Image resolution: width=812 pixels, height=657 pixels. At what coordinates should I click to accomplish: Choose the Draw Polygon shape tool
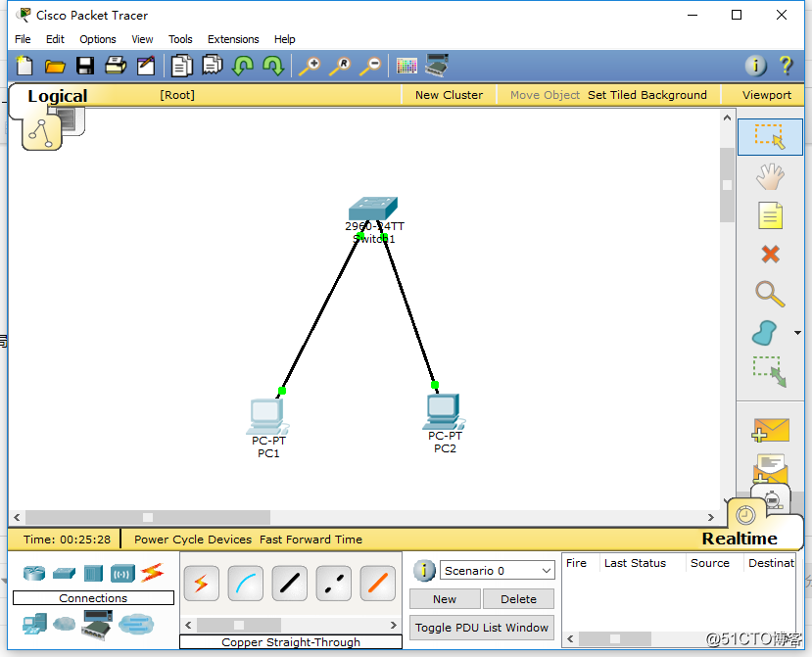click(x=764, y=333)
